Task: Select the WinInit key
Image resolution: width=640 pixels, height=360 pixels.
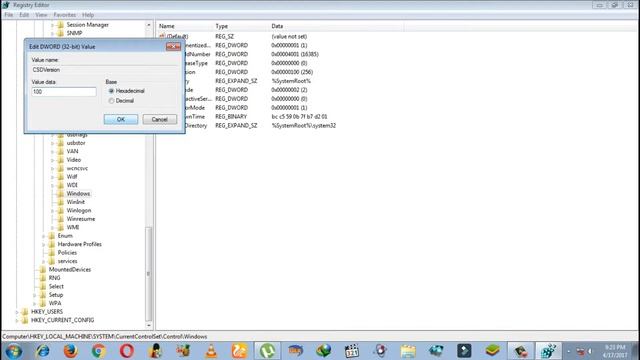Action: click(x=76, y=202)
